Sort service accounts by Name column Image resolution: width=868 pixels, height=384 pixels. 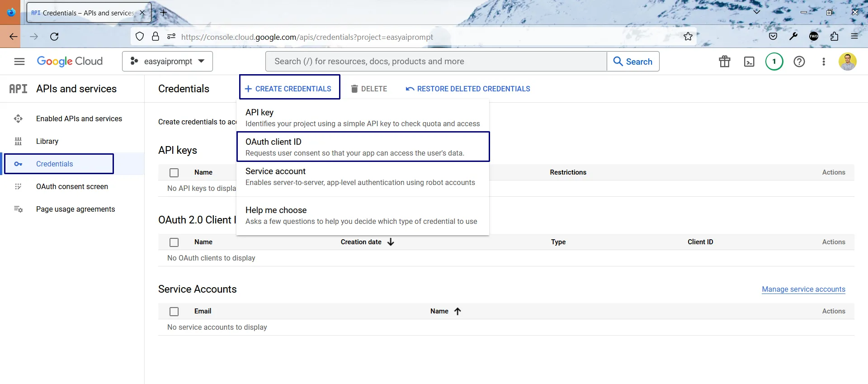[x=445, y=311]
